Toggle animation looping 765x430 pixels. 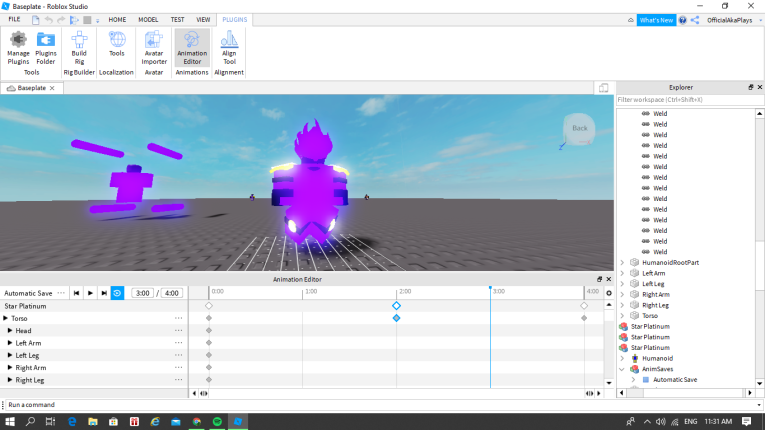pos(117,293)
